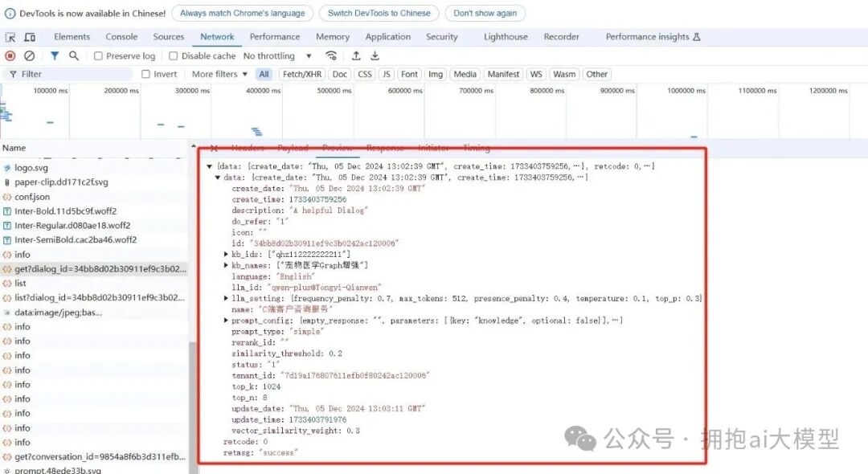
Task: Close the preview pane with the X icon
Action: click(x=213, y=148)
